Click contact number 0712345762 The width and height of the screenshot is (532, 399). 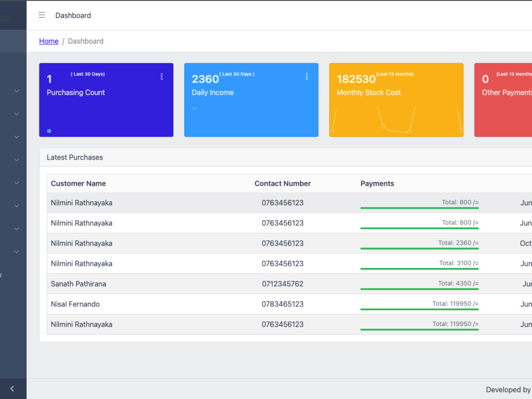point(282,284)
